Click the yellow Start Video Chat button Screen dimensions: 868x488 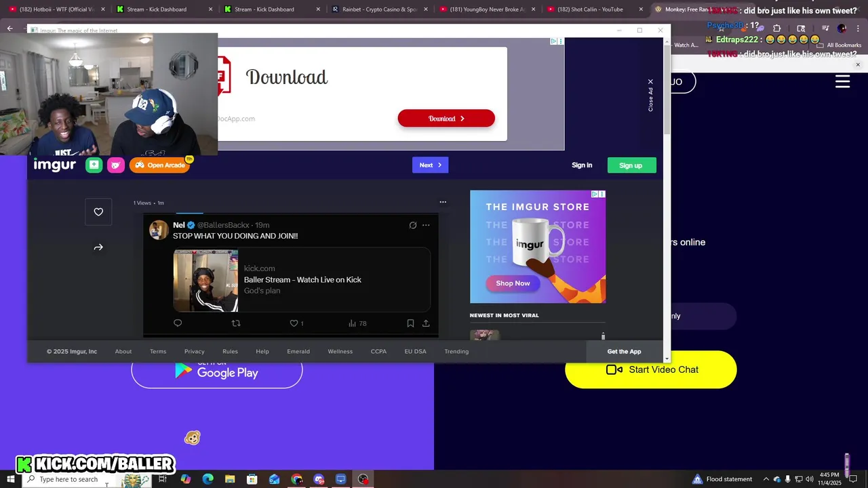click(651, 369)
